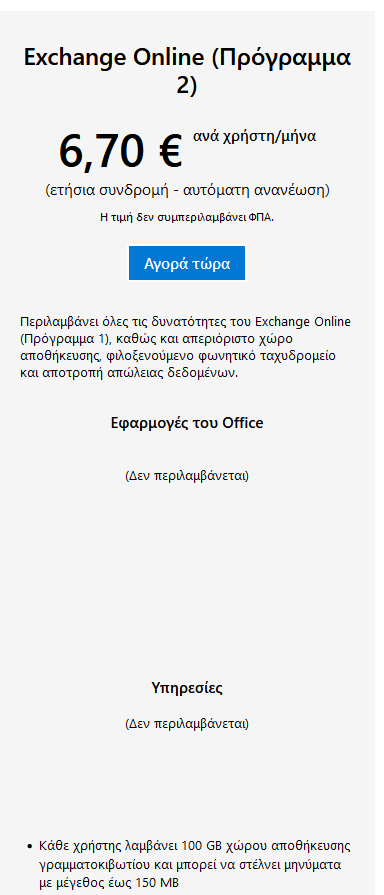The image size is (384, 895).
Task: Click the 6,70 € price figure
Action: tap(120, 151)
